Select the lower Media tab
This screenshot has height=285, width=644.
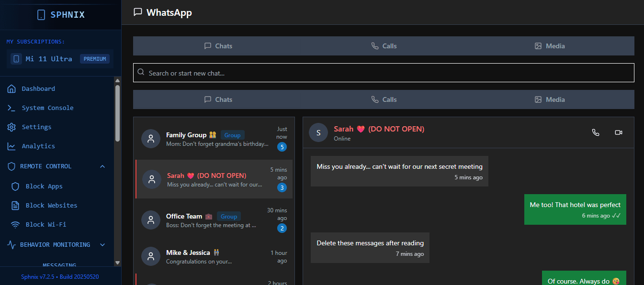tap(550, 99)
